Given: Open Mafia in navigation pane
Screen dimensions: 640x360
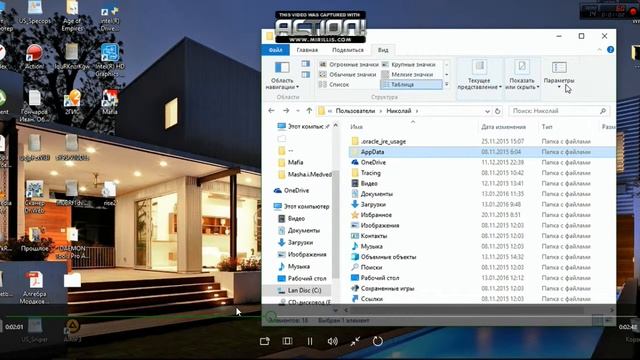Looking at the screenshot, I should (296, 162).
